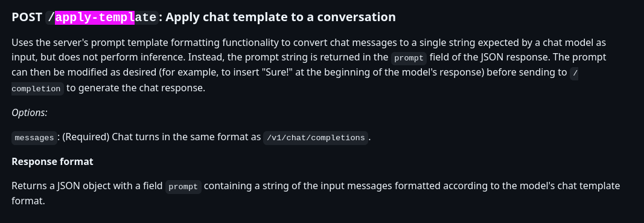
Task: Click the word 'format.' on the last line
Action: coord(28,202)
